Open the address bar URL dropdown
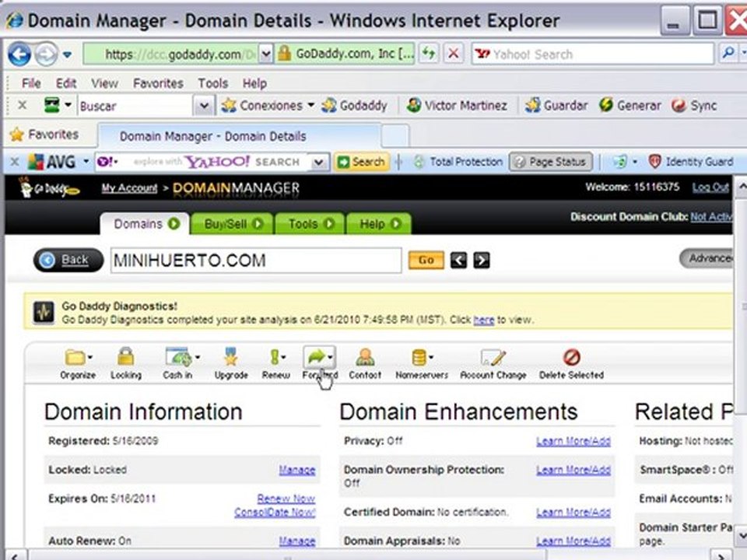The width and height of the screenshot is (747, 560). click(x=266, y=54)
